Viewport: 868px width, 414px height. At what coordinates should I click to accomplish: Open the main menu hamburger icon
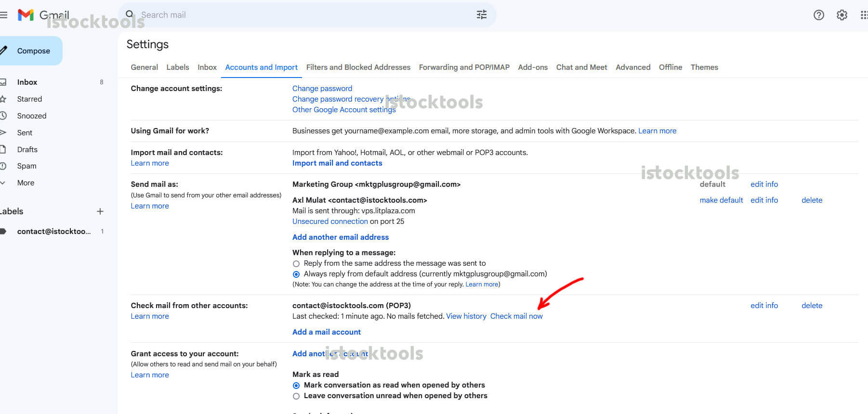(3, 15)
